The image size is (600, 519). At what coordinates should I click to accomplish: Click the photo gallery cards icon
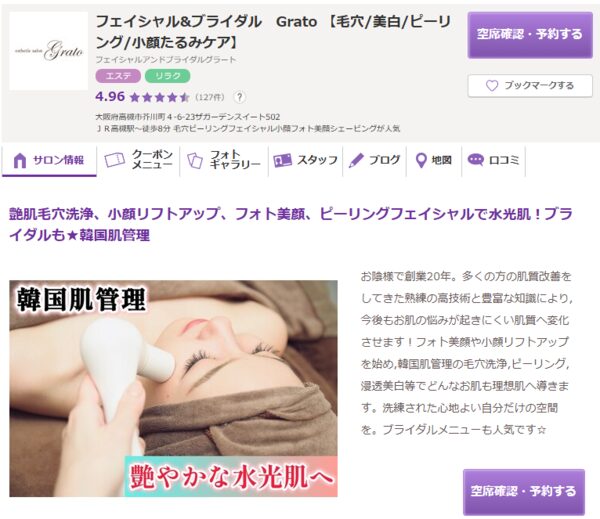tap(195, 161)
